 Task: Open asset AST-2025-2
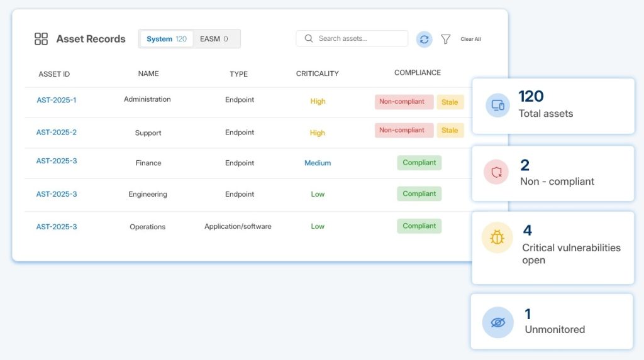coord(56,132)
